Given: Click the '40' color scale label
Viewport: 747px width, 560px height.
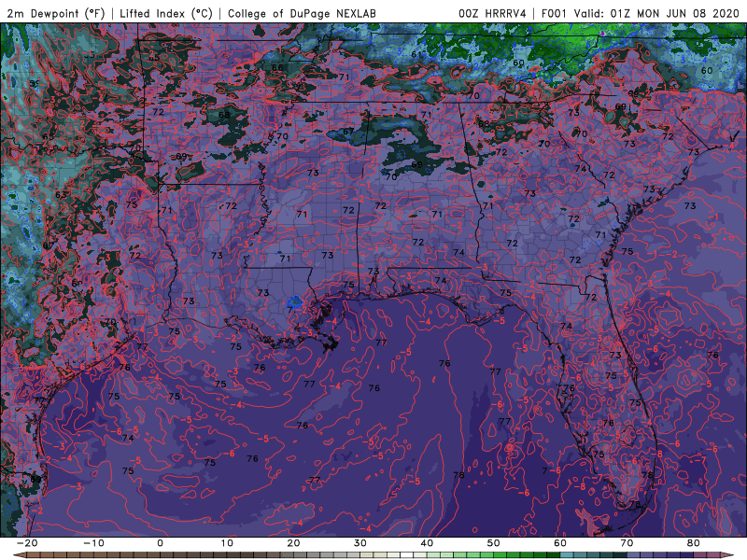Looking at the screenshot, I should click(427, 543).
